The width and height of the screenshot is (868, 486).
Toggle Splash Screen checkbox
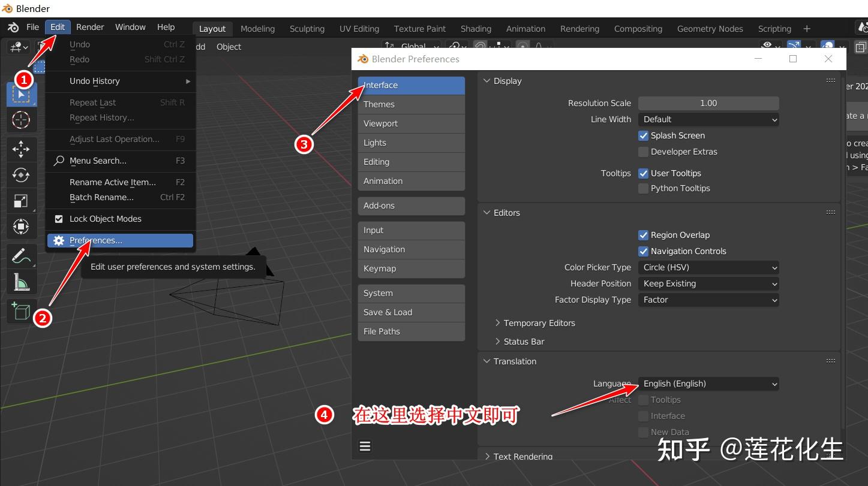tap(644, 135)
